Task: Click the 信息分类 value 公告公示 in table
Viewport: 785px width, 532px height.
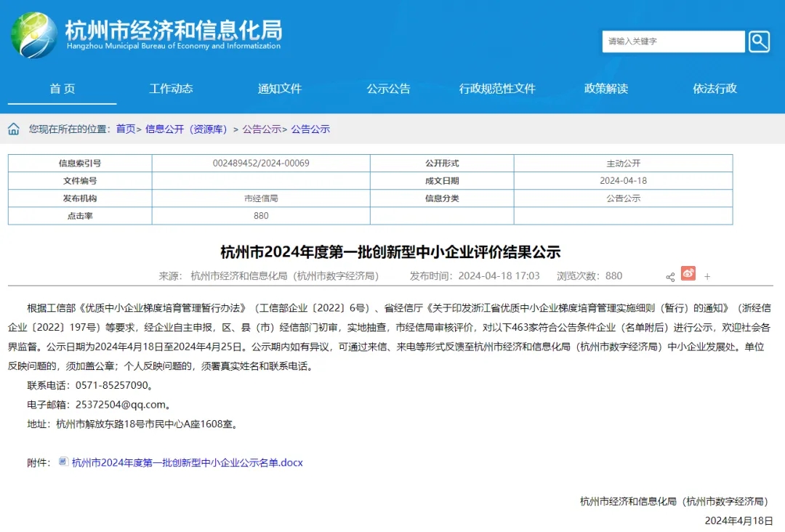Action: [624, 198]
